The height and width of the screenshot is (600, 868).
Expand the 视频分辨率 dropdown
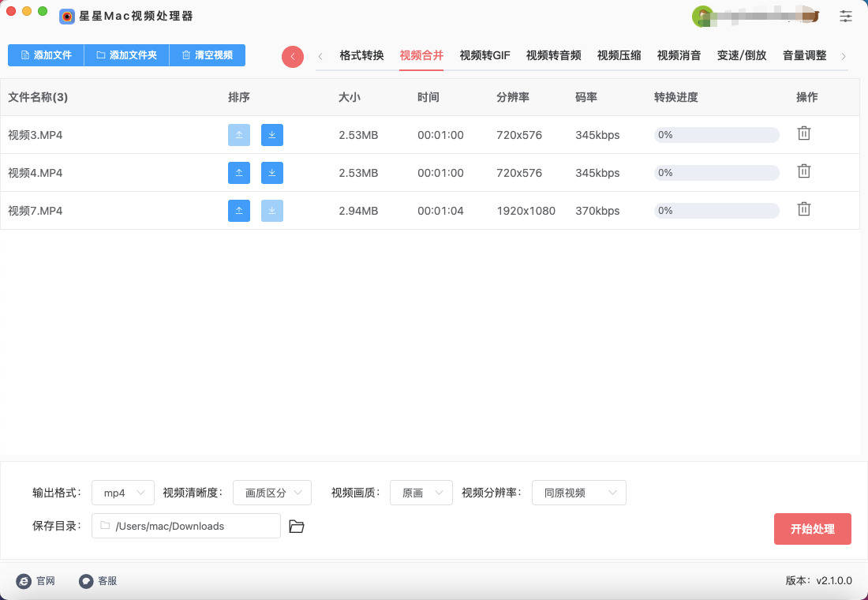point(578,493)
